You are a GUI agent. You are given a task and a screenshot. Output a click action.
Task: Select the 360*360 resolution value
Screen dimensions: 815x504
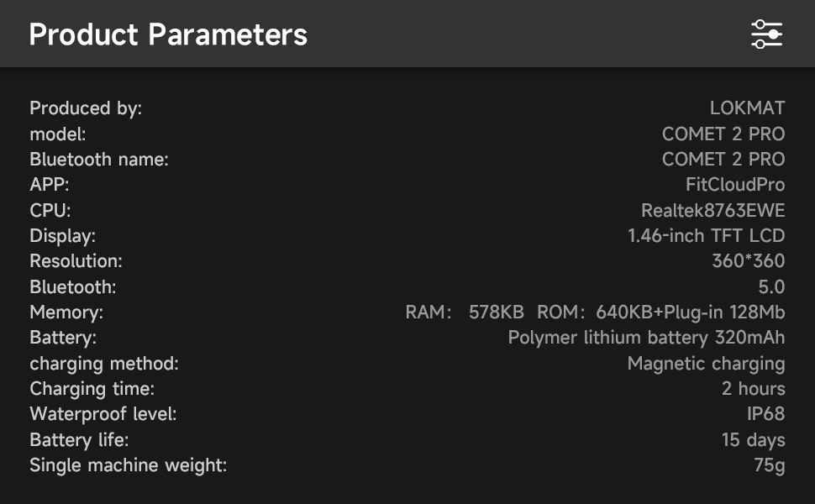(749, 261)
